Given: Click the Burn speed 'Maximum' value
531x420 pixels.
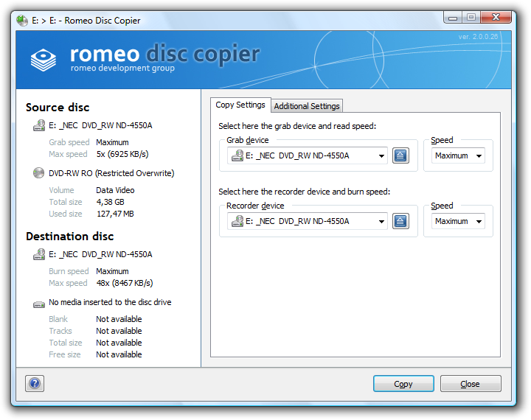Looking at the screenshot, I should pos(112,271).
